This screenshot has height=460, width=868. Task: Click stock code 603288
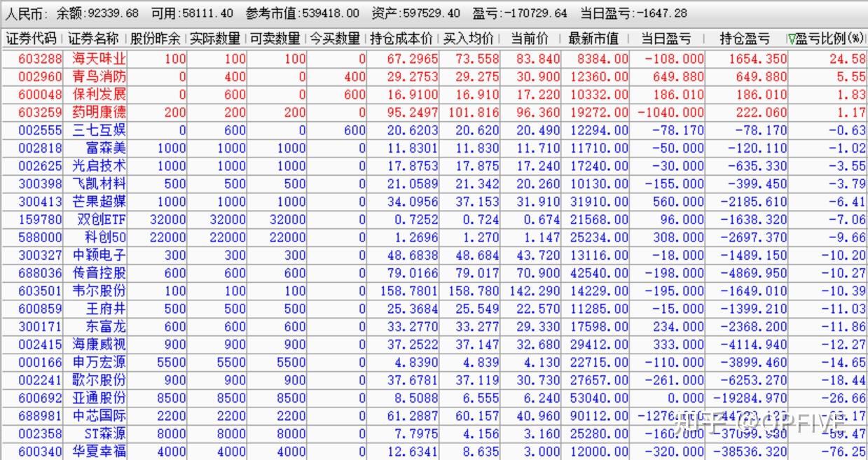[x=40, y=59]
